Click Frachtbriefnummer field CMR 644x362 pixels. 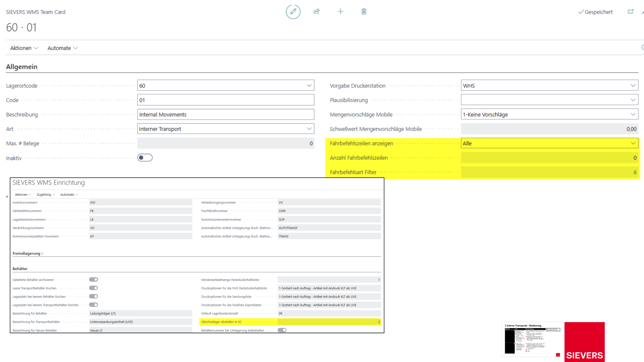(x=329, y=211)
